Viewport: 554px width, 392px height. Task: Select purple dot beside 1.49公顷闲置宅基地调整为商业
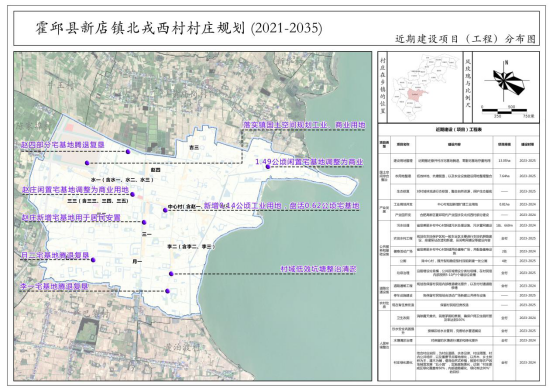[268, 167]
